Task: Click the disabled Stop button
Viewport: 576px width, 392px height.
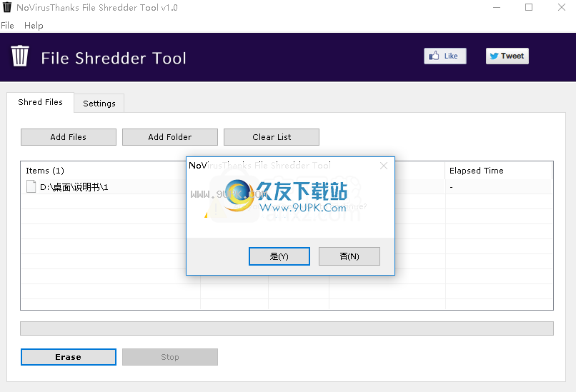Action: 169,357
